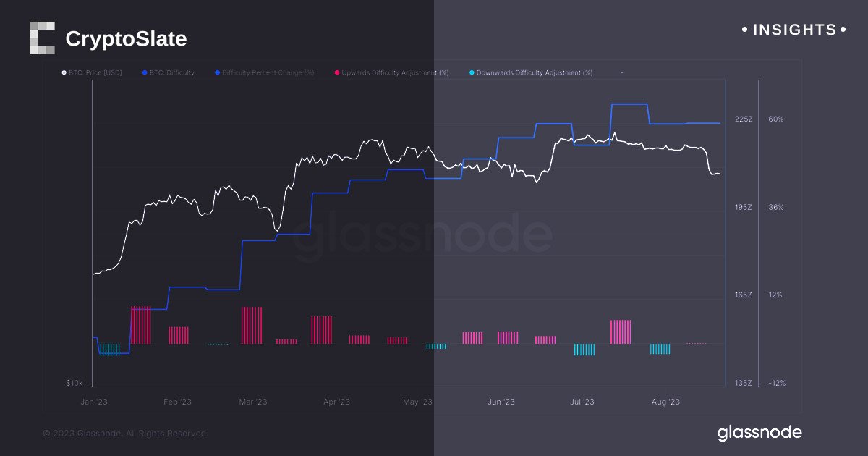Click the INSIGHTS label in header
868x456 pixels.
point(794,30)
